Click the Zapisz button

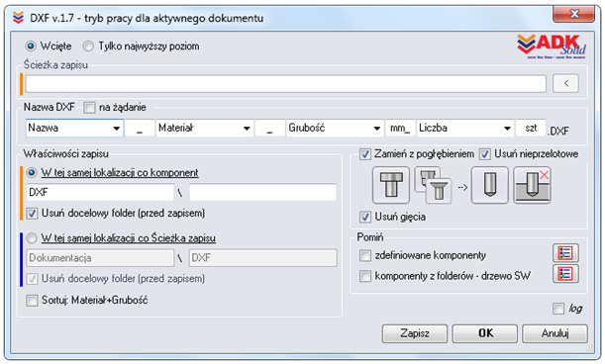[x=415, y=333]
